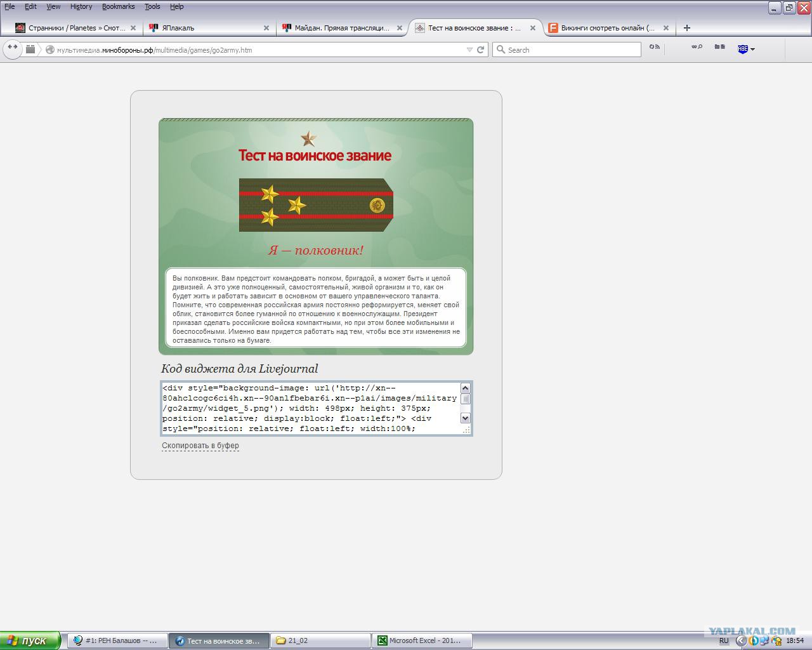Click the folder icon next to address bar

[x=30, y=49]
